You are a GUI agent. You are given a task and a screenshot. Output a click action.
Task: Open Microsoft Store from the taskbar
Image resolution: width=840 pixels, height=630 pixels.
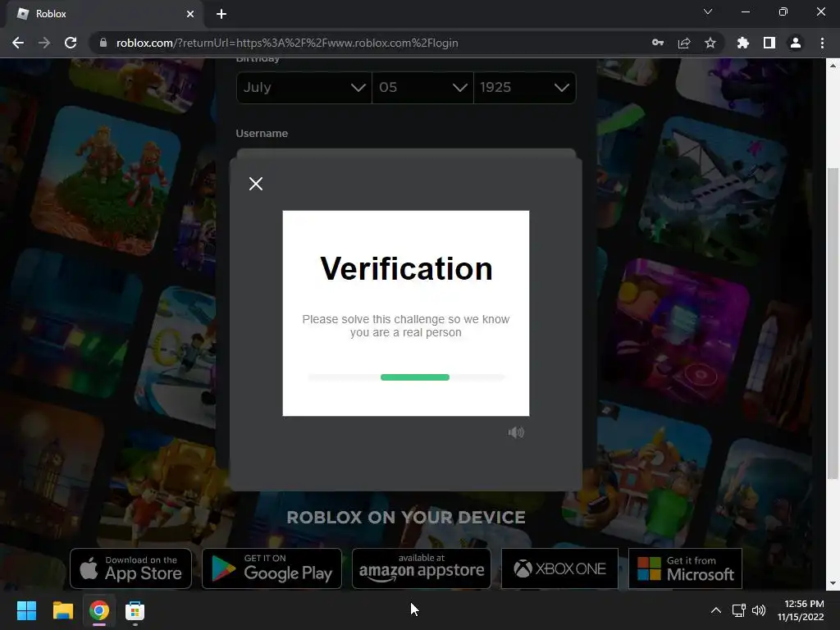135,610
